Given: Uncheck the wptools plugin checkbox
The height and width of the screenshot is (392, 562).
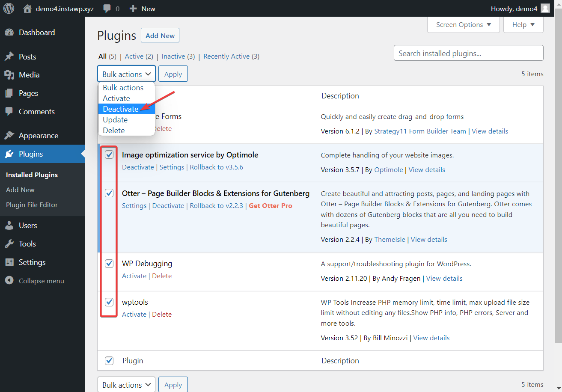Looking at the screenshot, I should [x=109, y=302].
